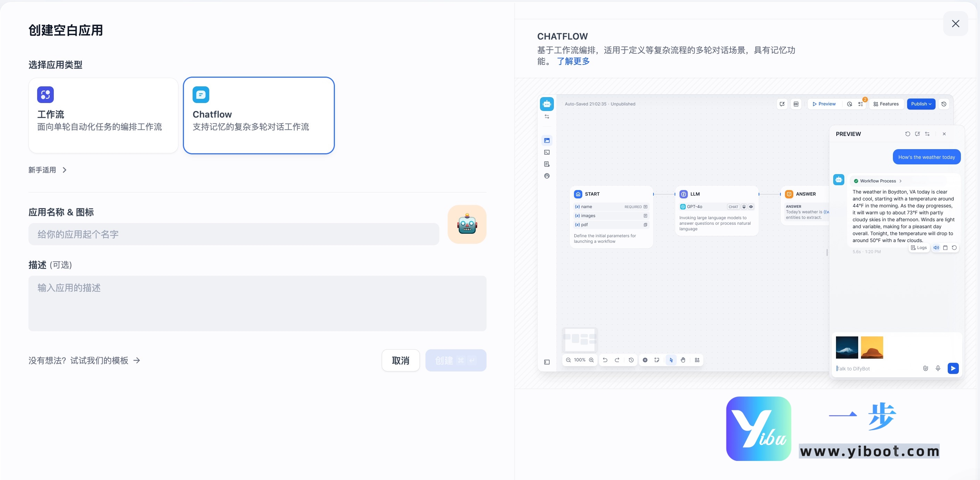Select the 工作流 application type card
Screen dimensions: 980x480
pyautogui.click(x=103, y=115)
